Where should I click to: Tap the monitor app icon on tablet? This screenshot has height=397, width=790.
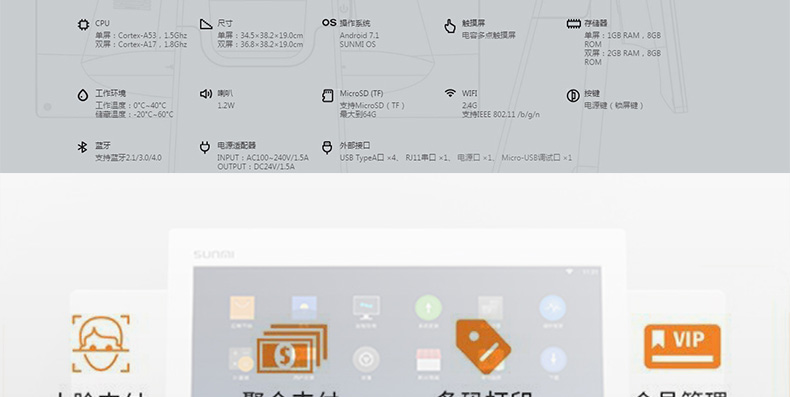point(366,308)
